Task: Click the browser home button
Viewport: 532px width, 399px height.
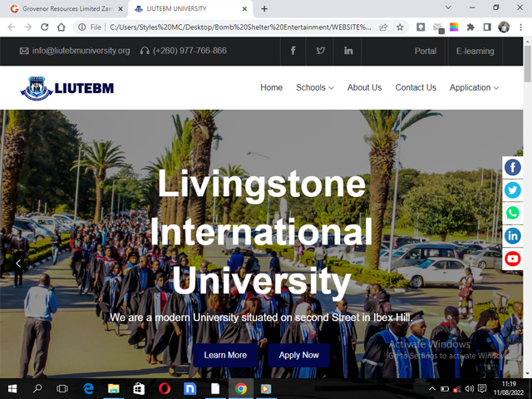Action: [61, 27]
